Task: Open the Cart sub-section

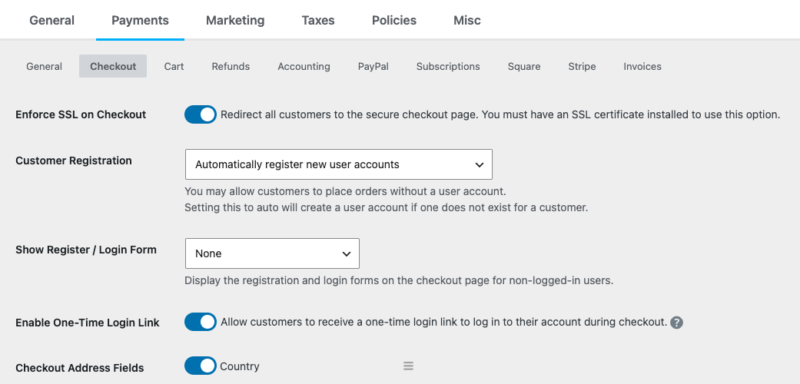Action: [x=174, y=66]
